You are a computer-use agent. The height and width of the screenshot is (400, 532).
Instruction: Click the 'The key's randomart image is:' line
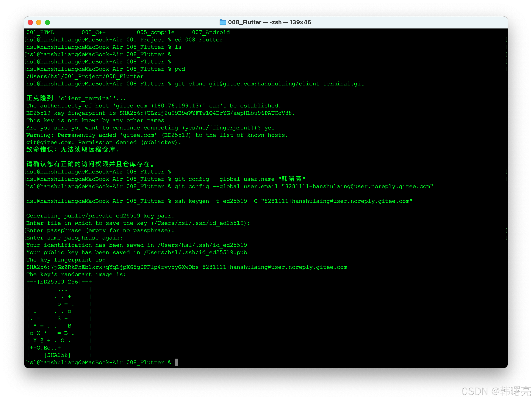click(x=76, y=275)
